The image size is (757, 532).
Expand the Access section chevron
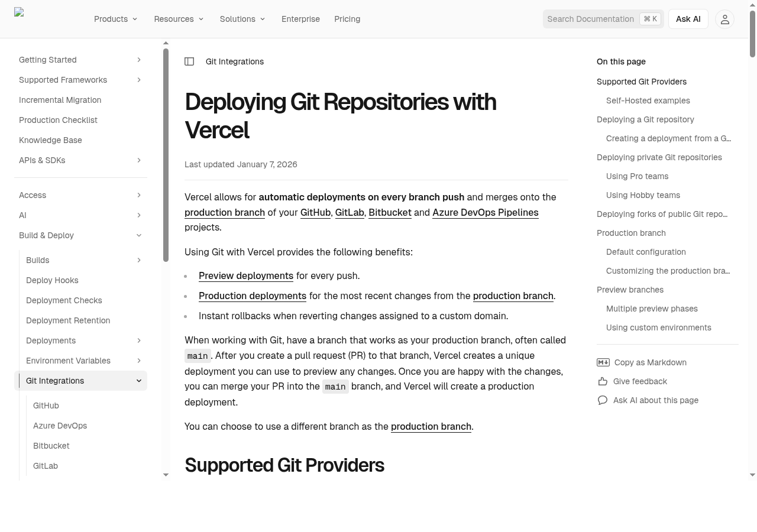[x=139, y=195]
